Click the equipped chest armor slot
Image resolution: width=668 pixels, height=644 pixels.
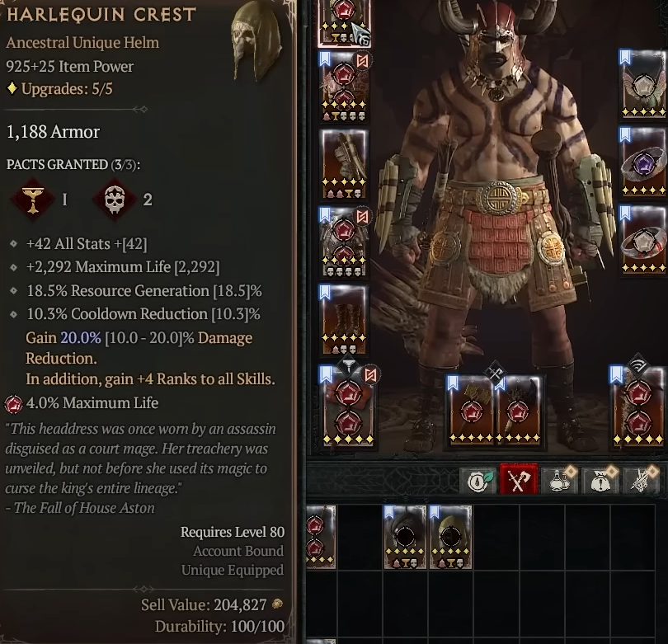(344, 87)
